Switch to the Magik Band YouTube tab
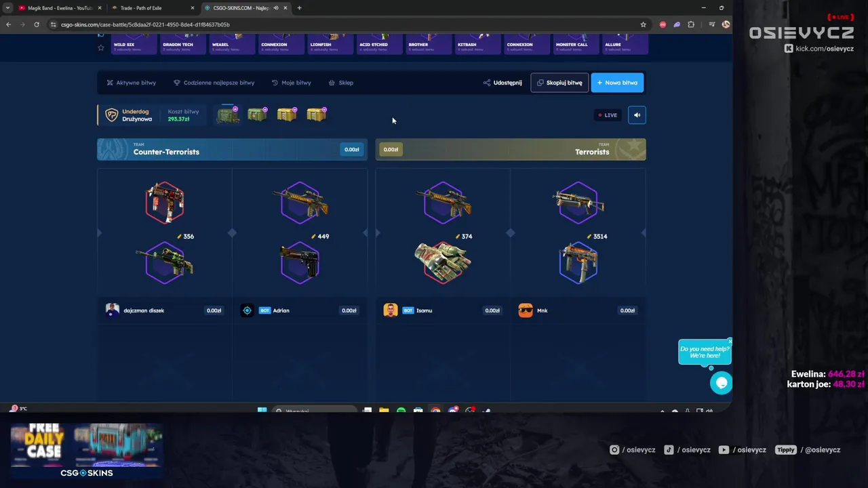The image size is (868, 488). (x=59, y=8)
